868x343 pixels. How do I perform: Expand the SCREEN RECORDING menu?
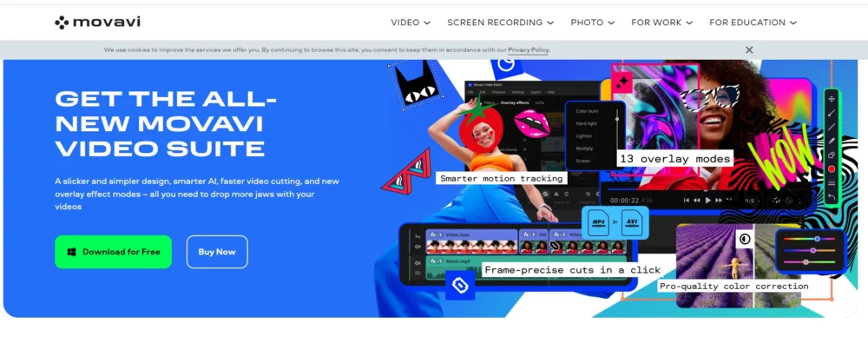tap(501, 23)
